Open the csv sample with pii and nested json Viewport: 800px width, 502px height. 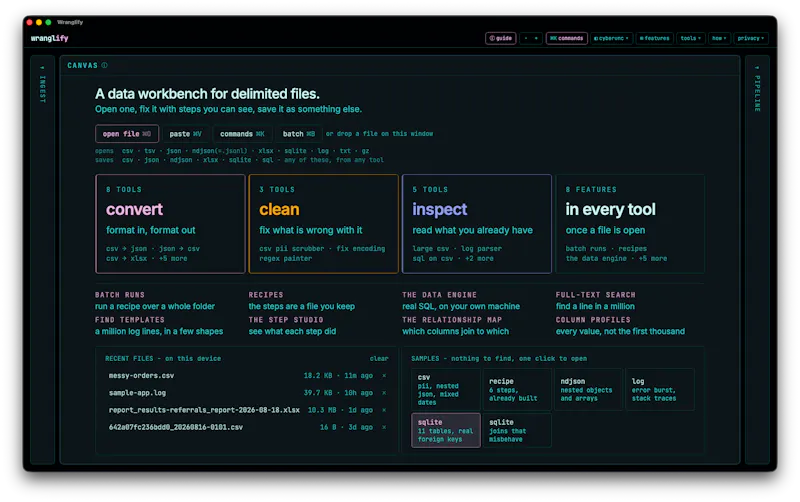[x=446, y=390]
